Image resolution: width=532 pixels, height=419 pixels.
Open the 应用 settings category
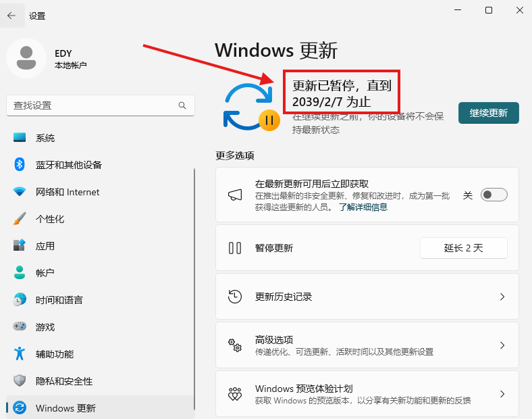click(101, 246)
